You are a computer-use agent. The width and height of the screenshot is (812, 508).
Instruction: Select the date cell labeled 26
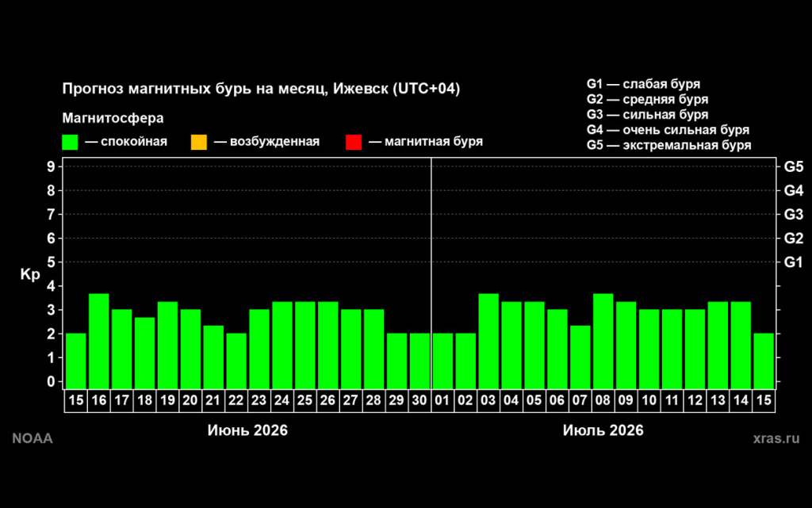327,400
